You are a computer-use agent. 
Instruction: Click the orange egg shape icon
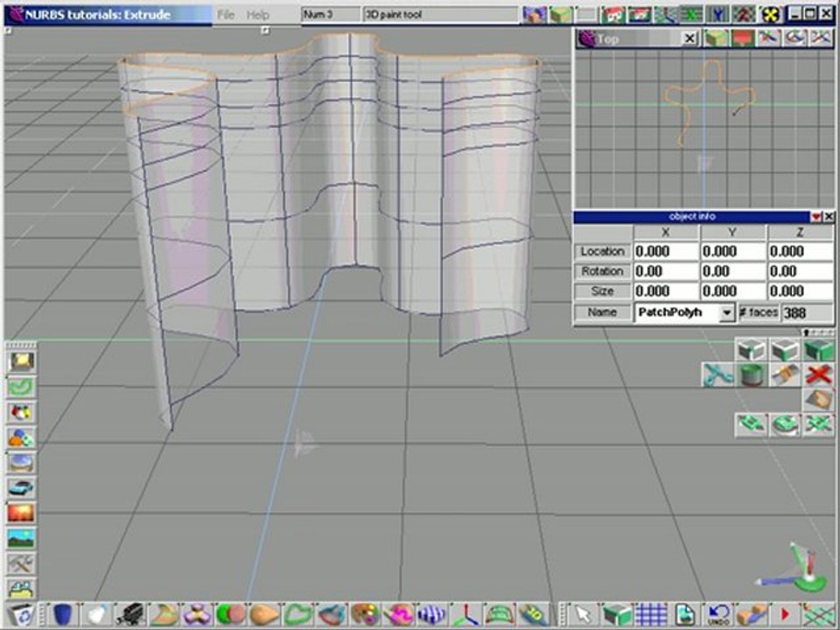(264, 614)
